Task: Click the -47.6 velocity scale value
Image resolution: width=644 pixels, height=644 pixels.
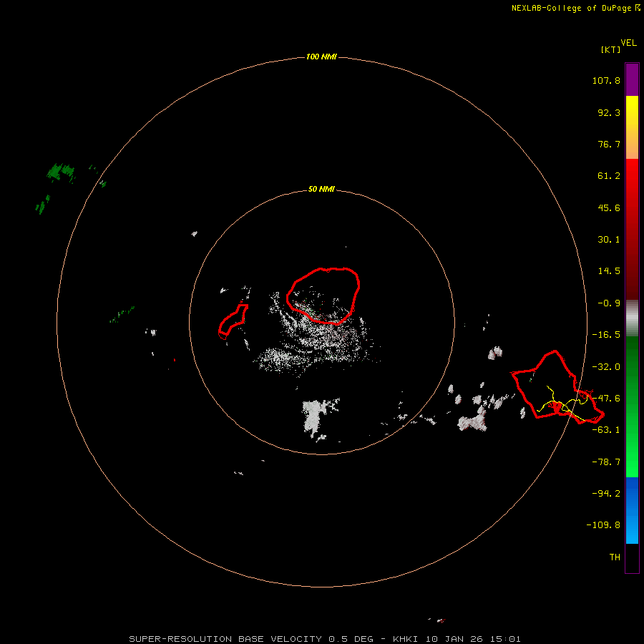Action: [606, 399]
